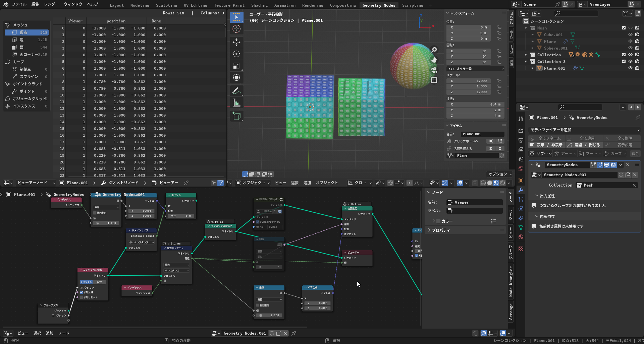Switch to the Scripting workspace tab
644x344 pixels.
click(413, 5)
